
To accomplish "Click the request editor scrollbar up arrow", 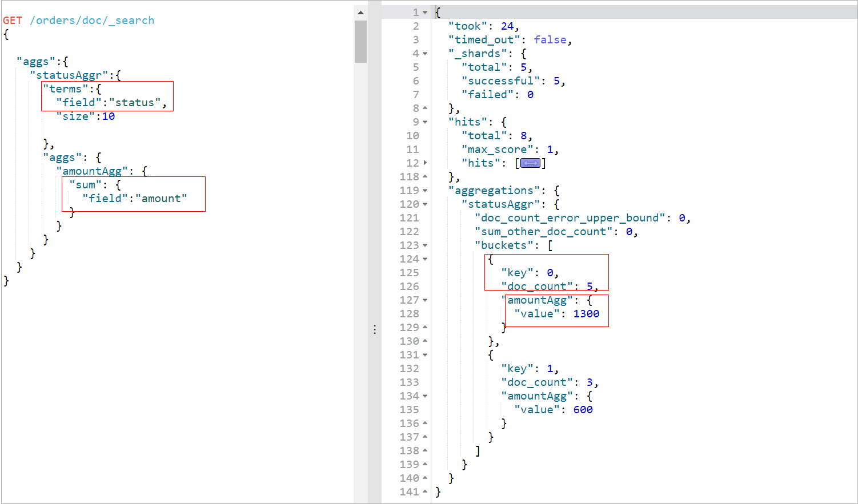I will pyautogui.click(x=360, y=13).
